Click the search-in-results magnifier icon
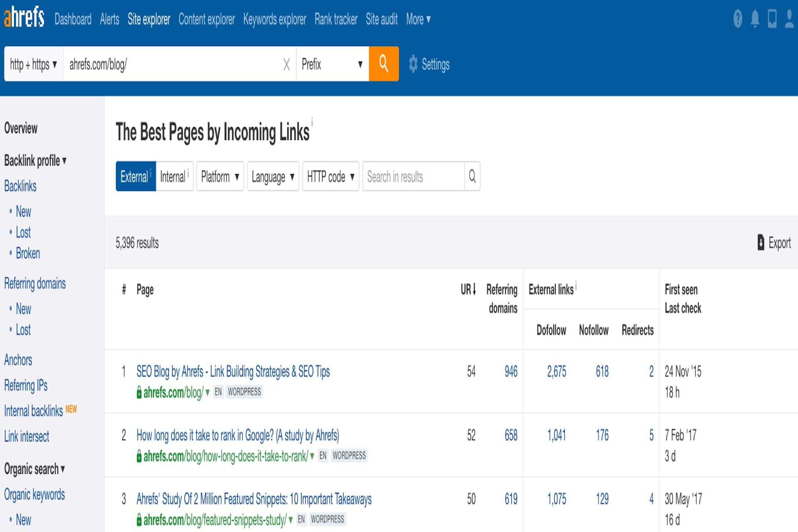Viewport: 798px width, 532px height. click(x=472, y=176)
